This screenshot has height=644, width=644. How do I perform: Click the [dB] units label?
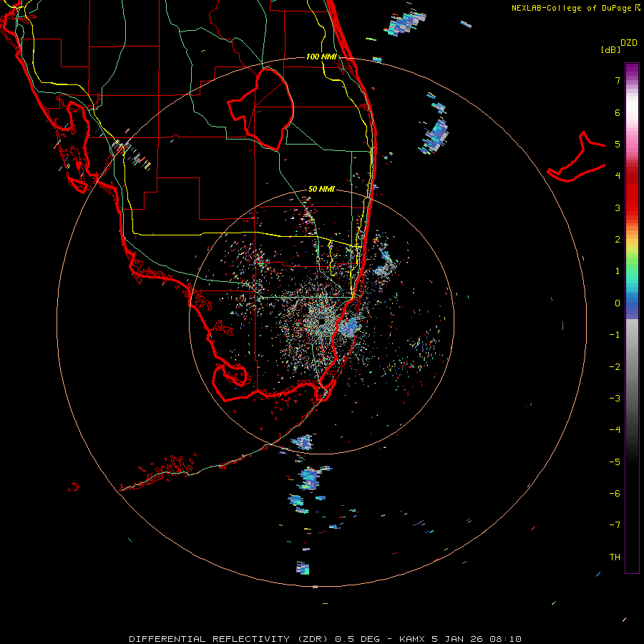[x=610, y=49]
